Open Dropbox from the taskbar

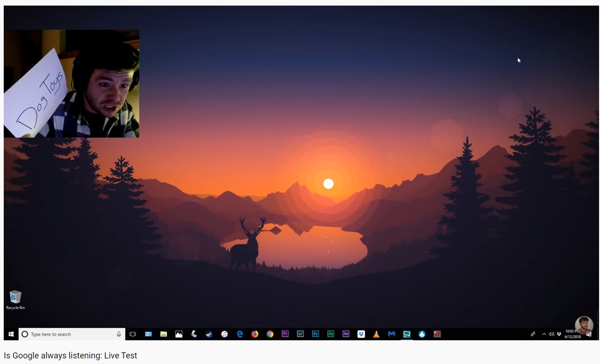(361, 334)
